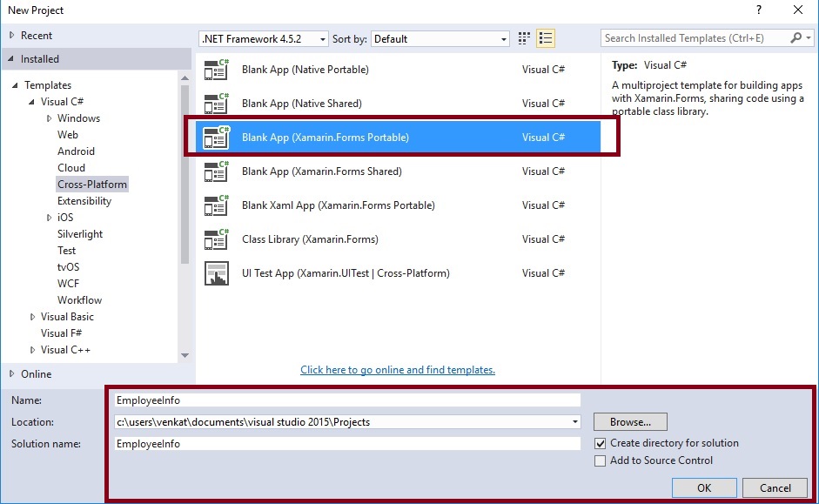
Task: Select the Cloud template category
Action: [71, 168]
